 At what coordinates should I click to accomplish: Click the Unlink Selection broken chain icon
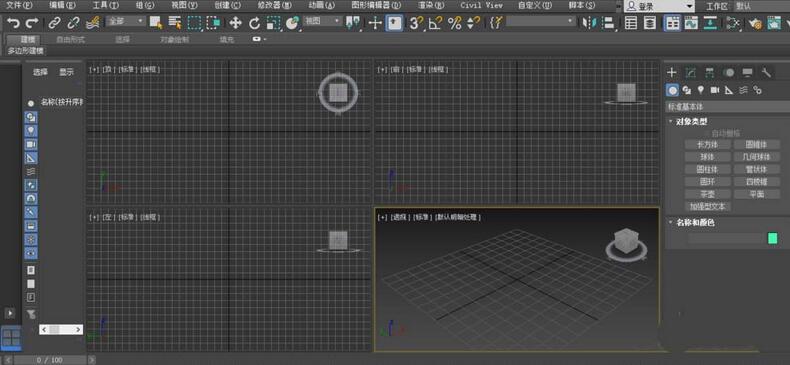(x=73, y=23)
